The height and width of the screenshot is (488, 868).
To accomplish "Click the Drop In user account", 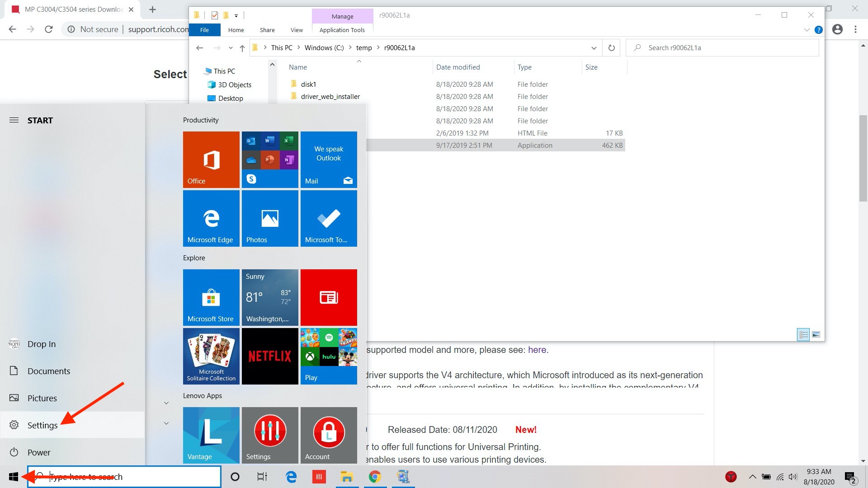I will pos(72,343).
